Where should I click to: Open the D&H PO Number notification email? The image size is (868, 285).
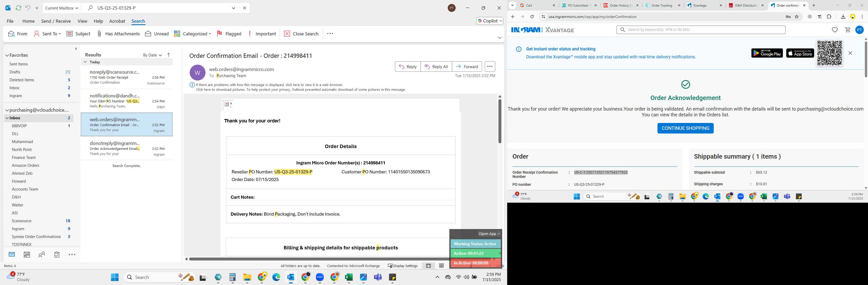click(x=127, y=101)
